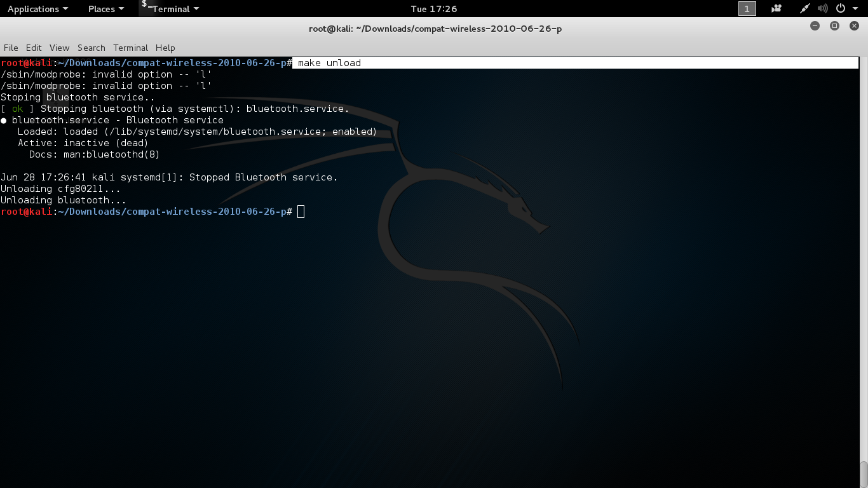The image size is (868, 488).
Task: Click the minimize button of the terminal window
Action: click(814, 26)
